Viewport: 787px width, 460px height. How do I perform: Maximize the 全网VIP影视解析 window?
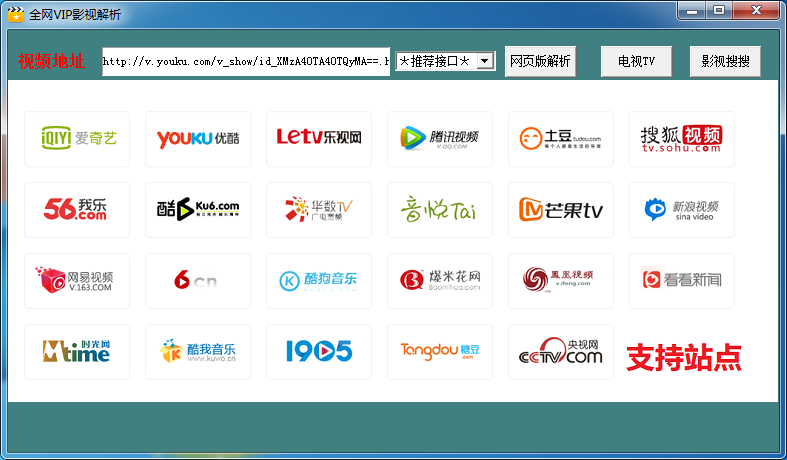[719, 11]
